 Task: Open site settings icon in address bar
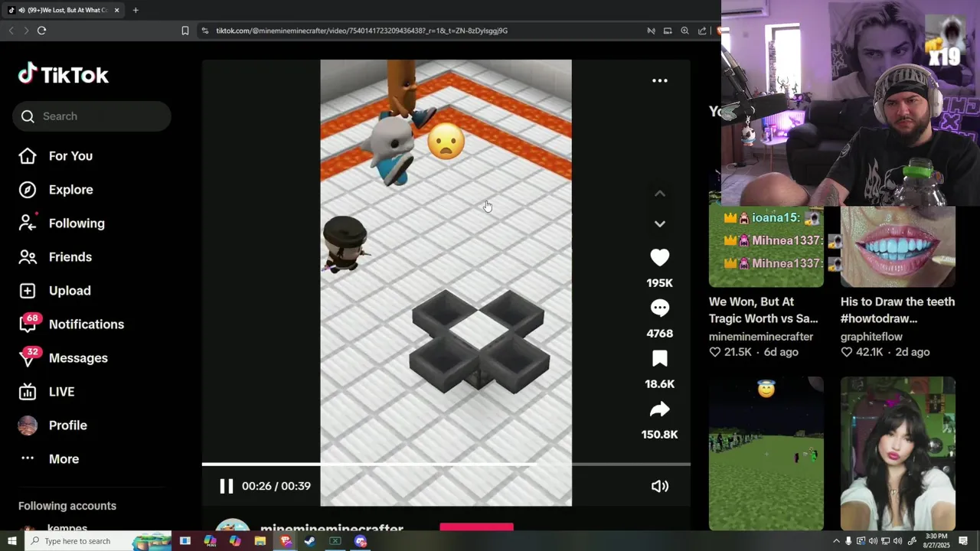pyautogui.click(x=205, y=31)
